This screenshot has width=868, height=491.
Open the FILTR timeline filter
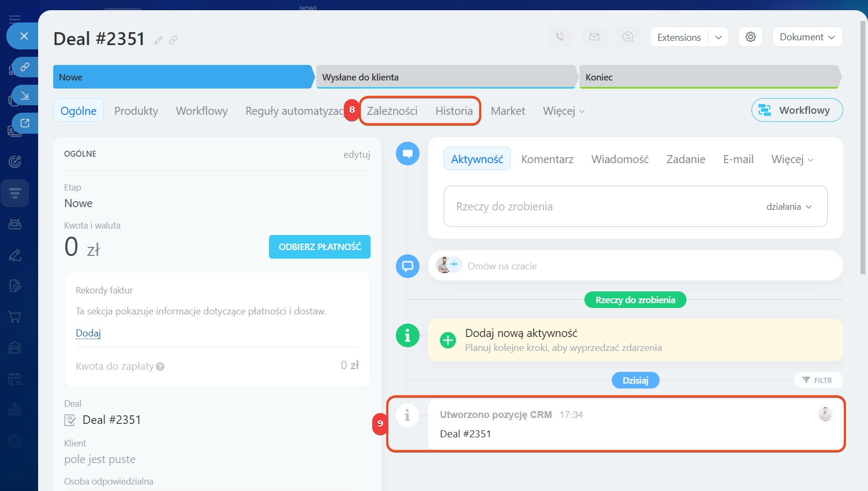click(818, 380)
